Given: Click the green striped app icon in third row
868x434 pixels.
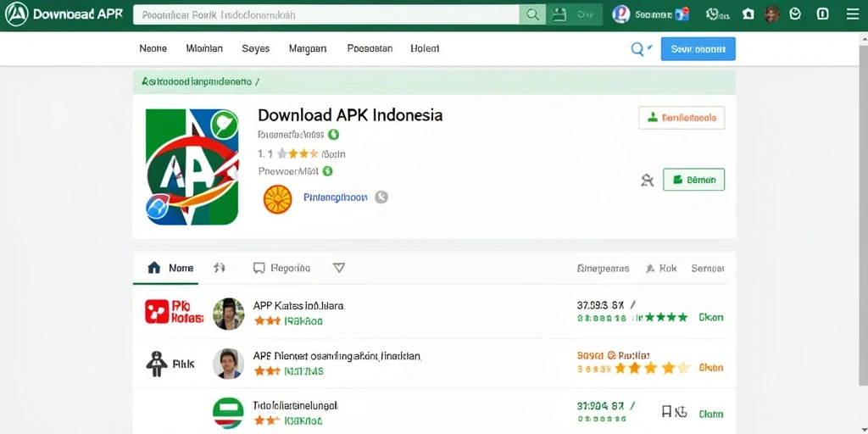Looking at the screenshot, I should tap(228, 413).
